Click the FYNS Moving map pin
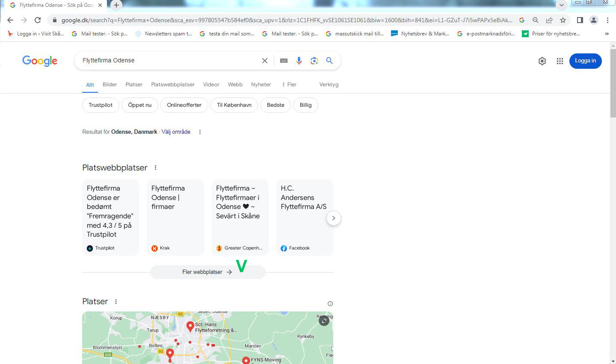 click(246, 360)
